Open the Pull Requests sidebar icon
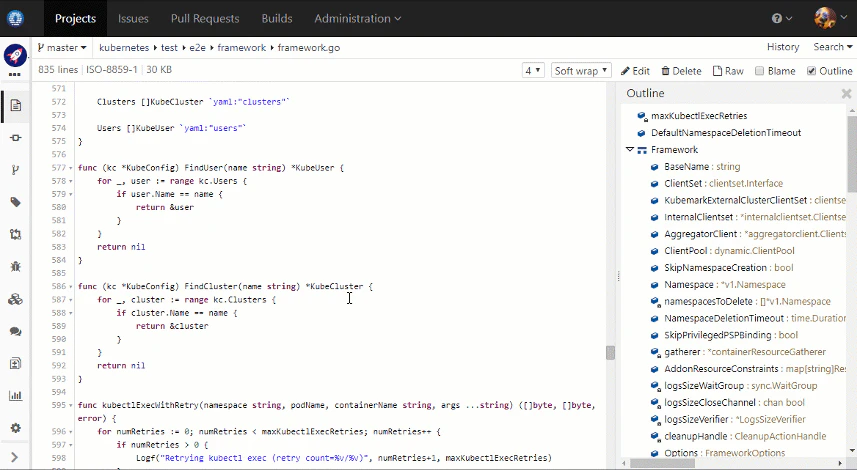The width and height of the screenshot is (857, 470). click(x=15, y=234)
